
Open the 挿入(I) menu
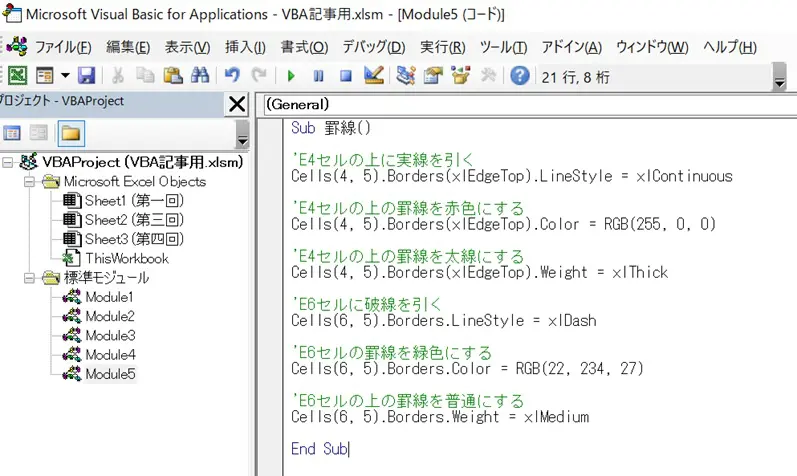[245, 47]
